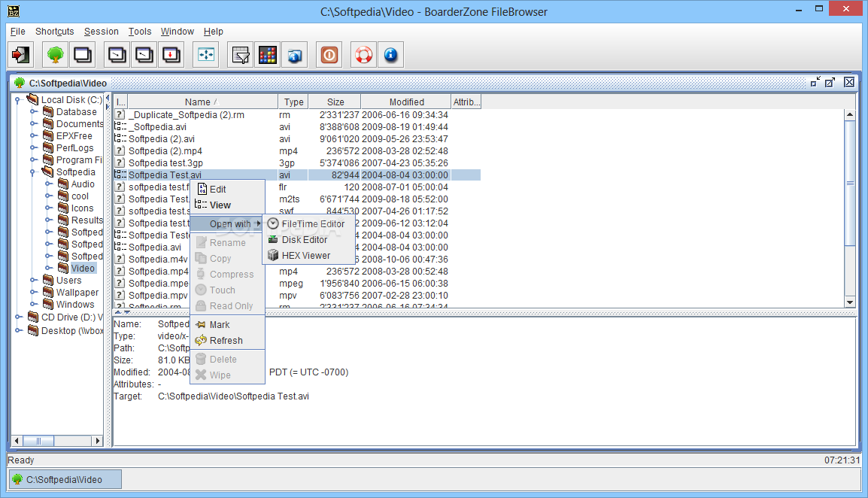Image resolution: width=868 pixels, height=498 pixels.
Task: Expand the Users folder node
Action: (33, 281)
